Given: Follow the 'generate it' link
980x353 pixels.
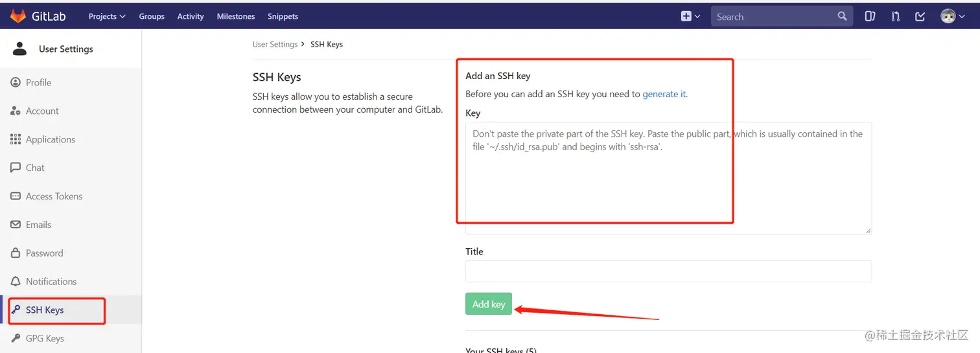Looking at the screenshot, I should 664,94.
